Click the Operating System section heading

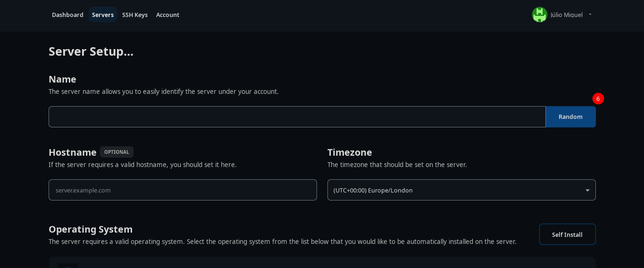(x=91, y=229)
